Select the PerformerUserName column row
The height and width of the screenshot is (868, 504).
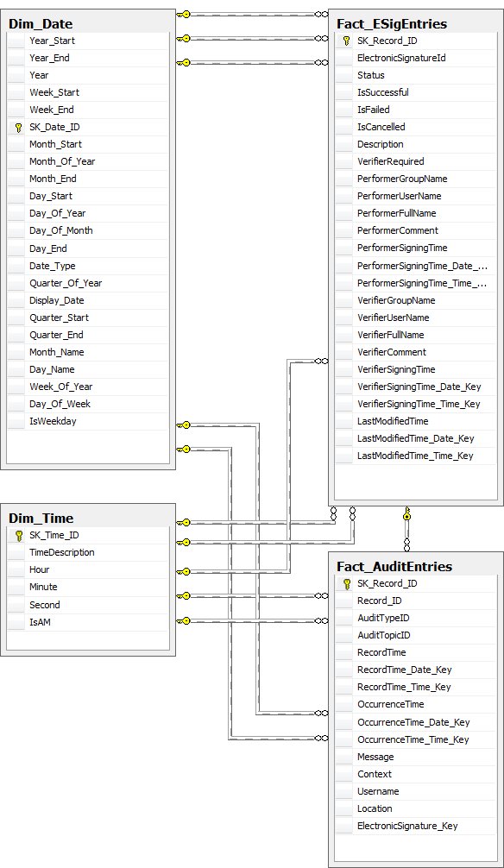(415, 196)
